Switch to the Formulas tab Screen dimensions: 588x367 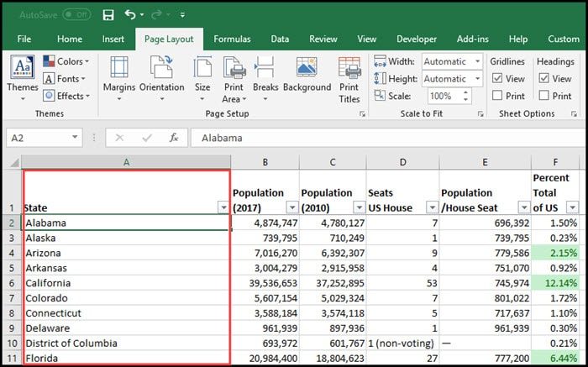232,39
